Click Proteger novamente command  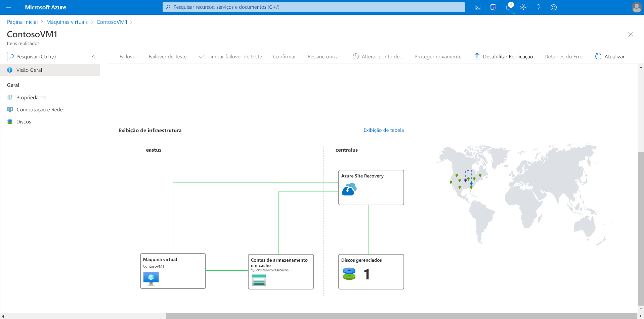click(x=438, y=57)
